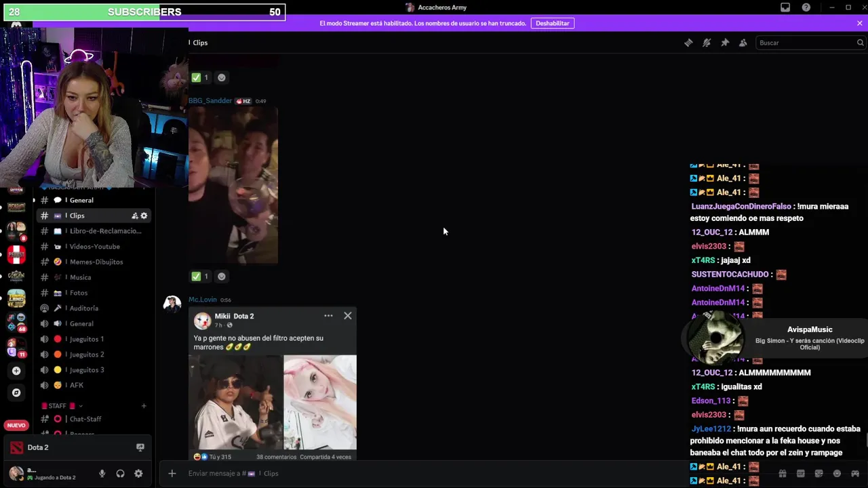868x488 pixels.
Task: Open the BBG_Sandder clip video thumbnail
Action: point(233,185)
